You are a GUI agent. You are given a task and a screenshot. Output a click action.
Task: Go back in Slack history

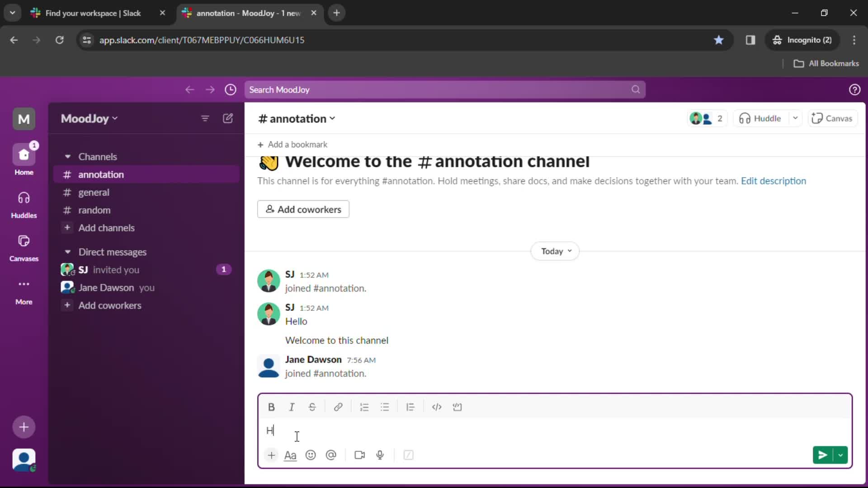tap(189, 89)
